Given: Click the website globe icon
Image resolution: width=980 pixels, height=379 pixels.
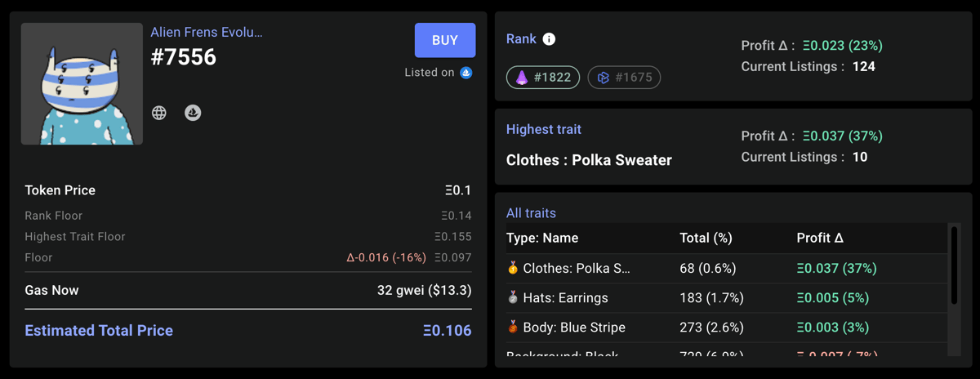Looking at the screenshot, I should [x=159, y=113].
